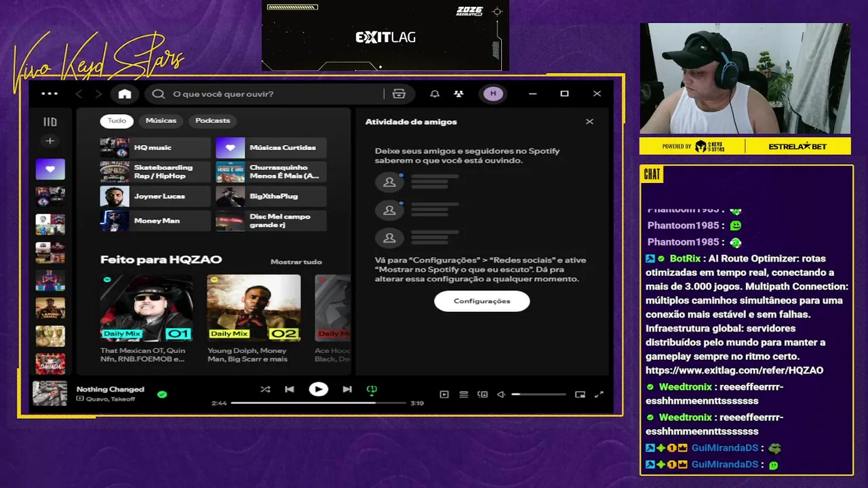Open the Daily Mix 02 cover
Image resolution: width=868 pixels, height=488 pixels.
(x=254, y=307)
